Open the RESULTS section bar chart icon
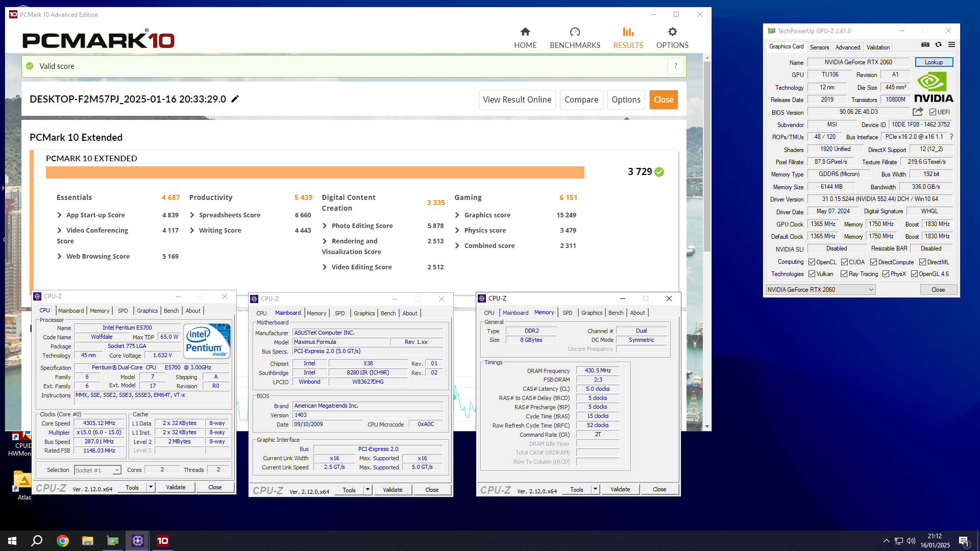Screen dimensions: 980x551 click(x=628, y=32)
